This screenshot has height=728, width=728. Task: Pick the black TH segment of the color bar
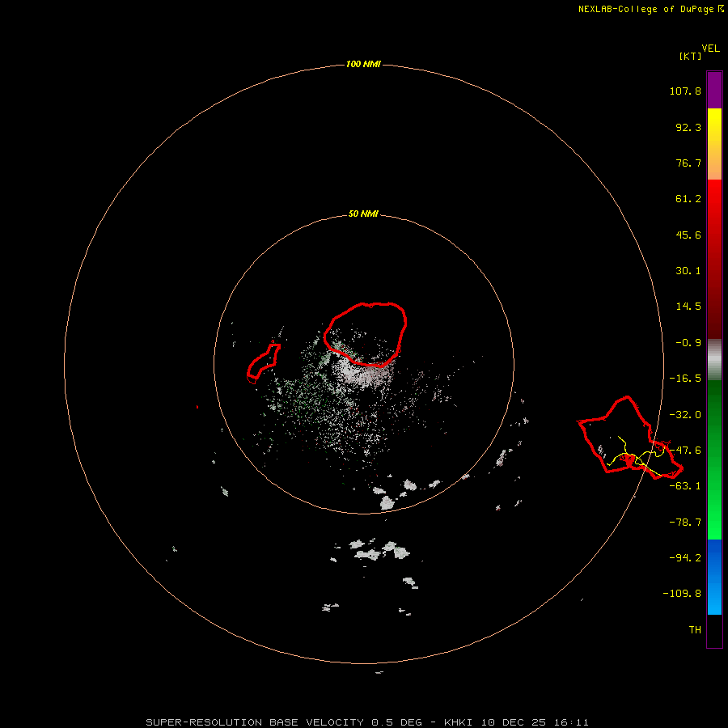click(714, 631)
